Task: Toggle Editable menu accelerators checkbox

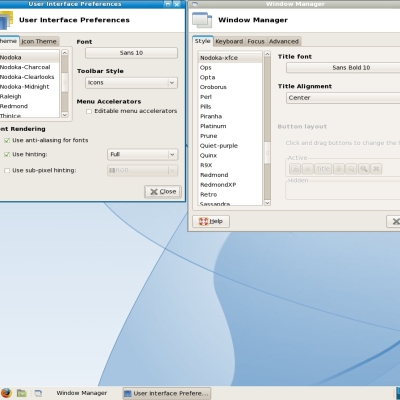Action: click(89, 111)
